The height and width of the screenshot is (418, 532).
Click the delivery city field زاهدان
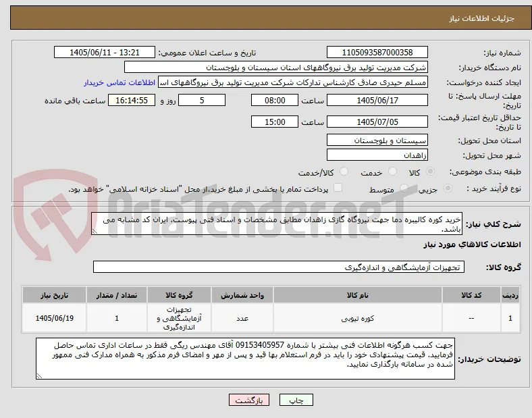377,155
